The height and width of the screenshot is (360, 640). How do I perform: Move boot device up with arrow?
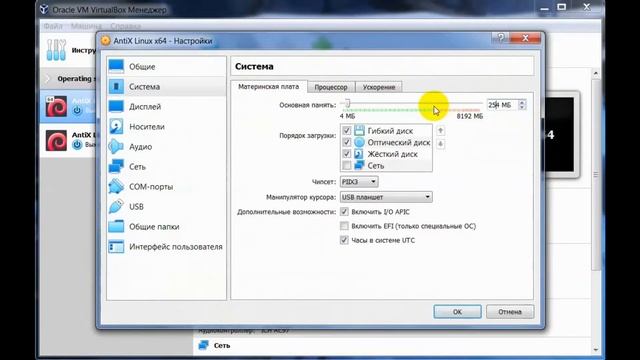pyautogui.click(x=440, y=131)
